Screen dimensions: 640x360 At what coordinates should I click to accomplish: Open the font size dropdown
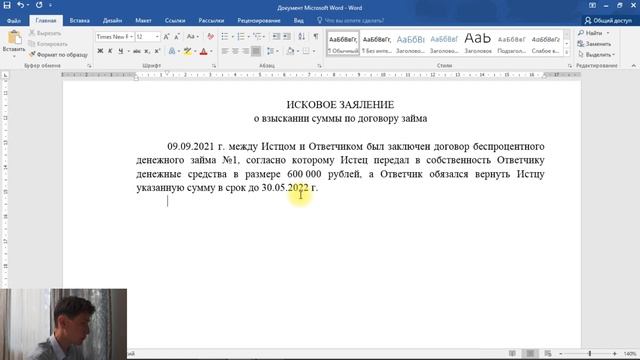[x=157, y=37]
